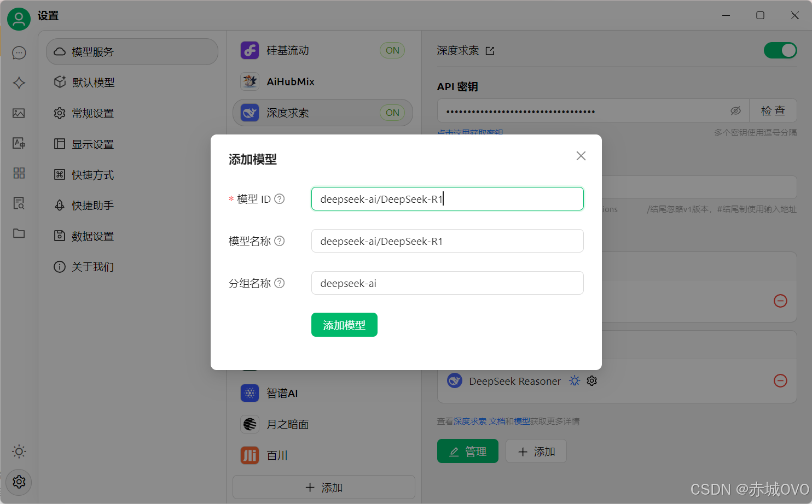
Task: Select the 硅基流动 provider
Action: [323, 50]
